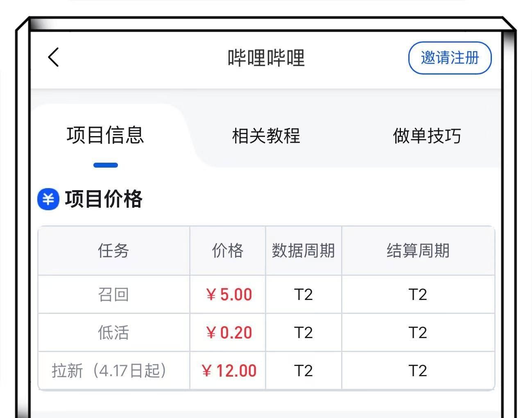Select the 做单技巧 tab
The width and height of the screenshot is (532, 418).
click(x=427, y=136)
